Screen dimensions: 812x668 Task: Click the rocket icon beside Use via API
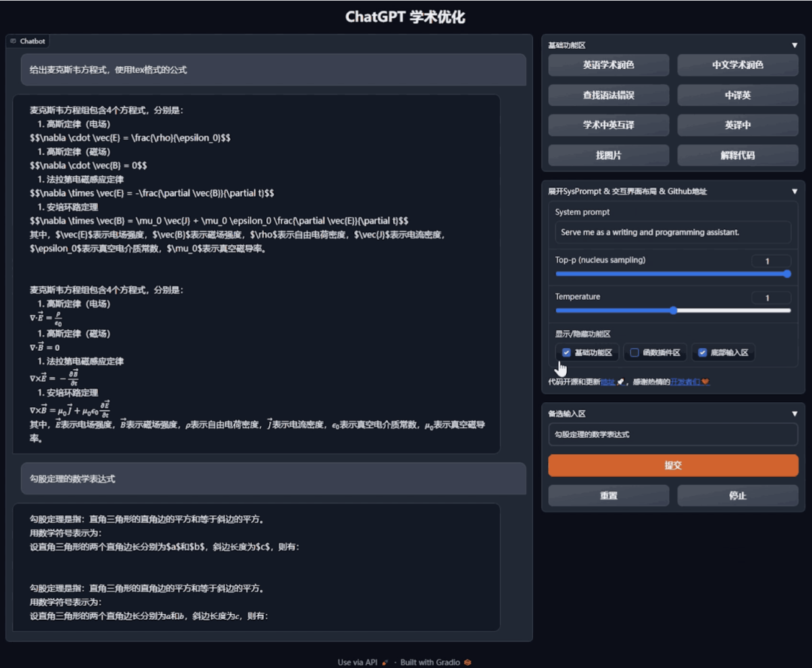coord(385,662)
